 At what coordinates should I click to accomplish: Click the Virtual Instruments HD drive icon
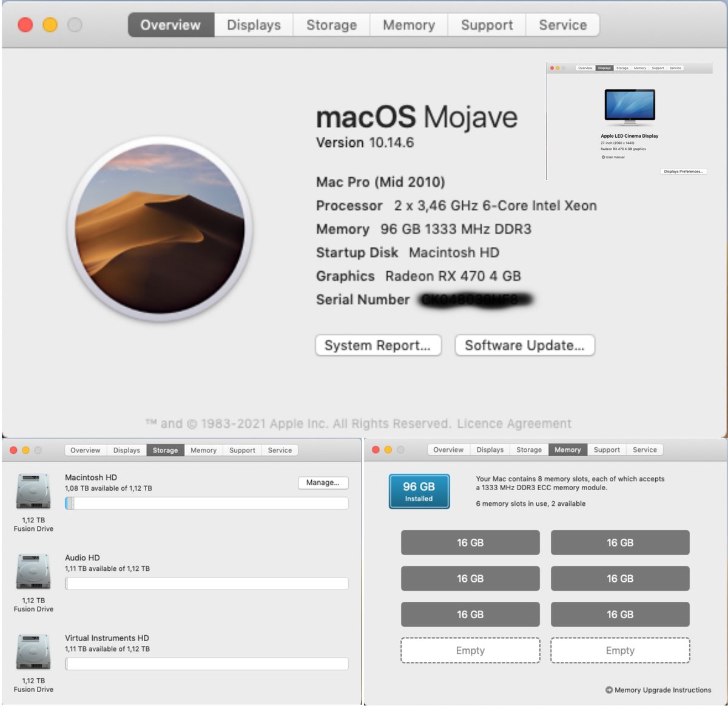pyautogui.click(x=33, y=652)
